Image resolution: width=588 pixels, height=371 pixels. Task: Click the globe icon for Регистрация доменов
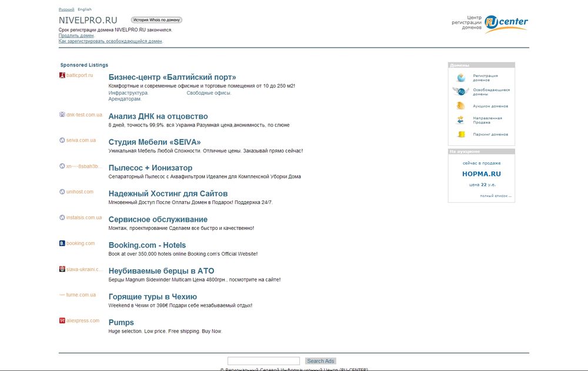pyautogui.click(x=461, y=78)
